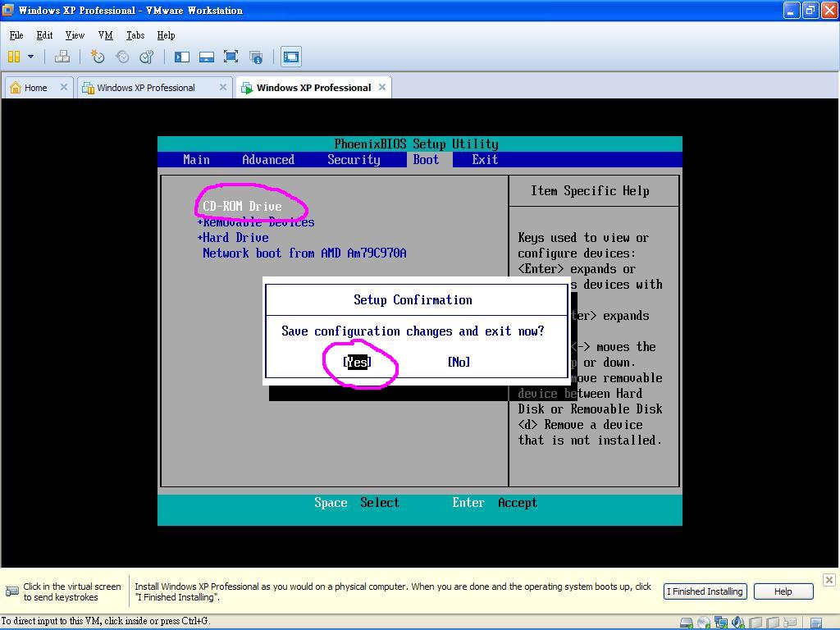Click the sound card status icon
Screen dimensions: 840x630
(x=738, y=623)
